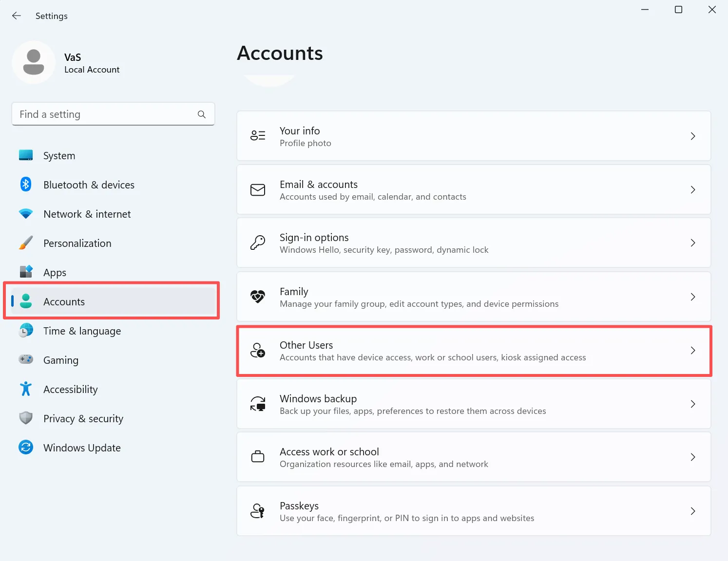The height and width of the screenshot is (561, 728).
Task: Open the Apps category
Action: [x=55, y=273]
